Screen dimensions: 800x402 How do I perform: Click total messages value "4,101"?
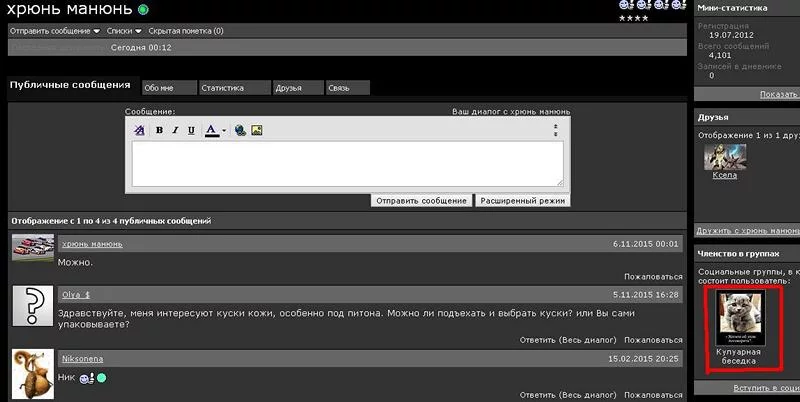(x=720, y=55)
